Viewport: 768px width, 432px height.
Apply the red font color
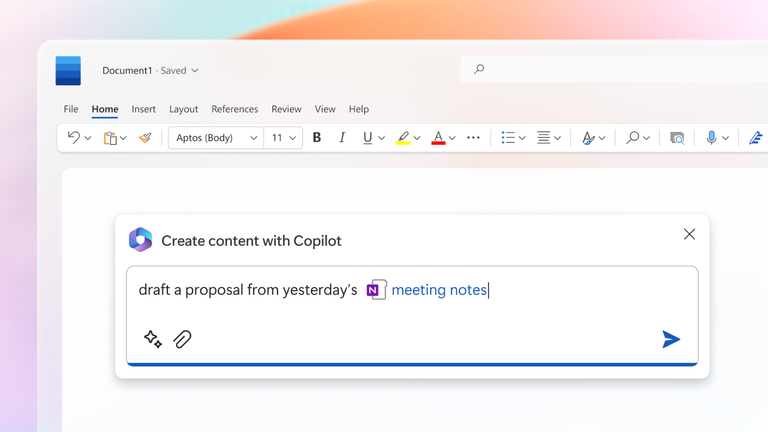pyautogui.click(x=438, y=138)
